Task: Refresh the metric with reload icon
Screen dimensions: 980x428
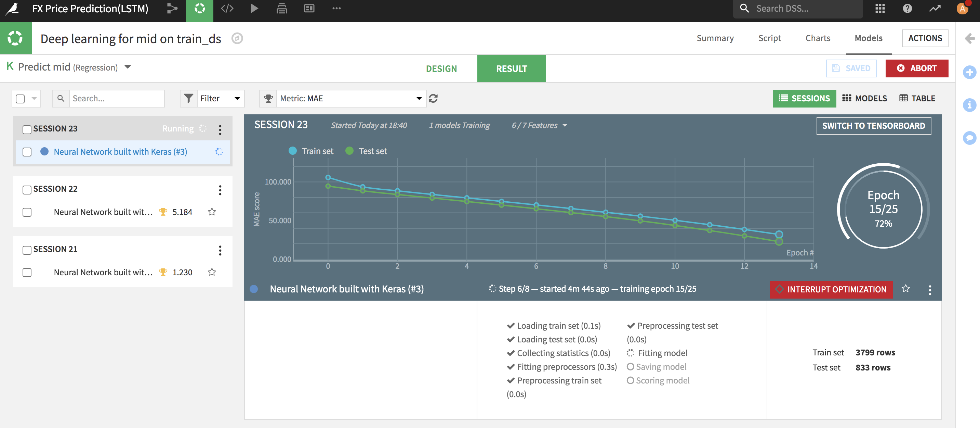Action: pyautogui.click(x=433, y=98)
